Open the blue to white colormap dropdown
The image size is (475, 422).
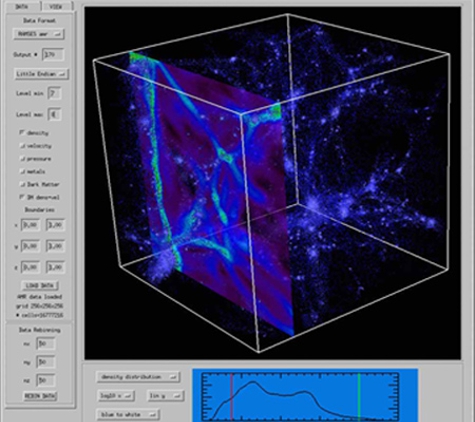(x=128, y=415)
